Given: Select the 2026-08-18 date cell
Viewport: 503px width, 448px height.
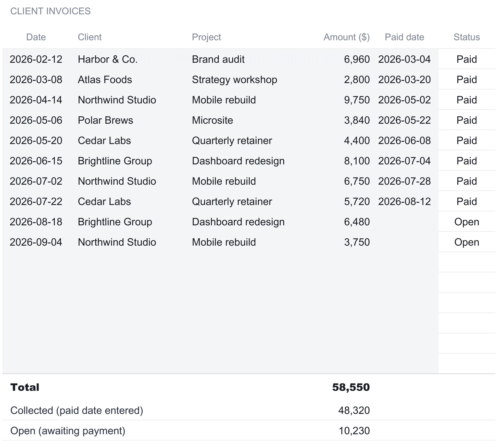Looking at the screenshot, I should point(36,222).
